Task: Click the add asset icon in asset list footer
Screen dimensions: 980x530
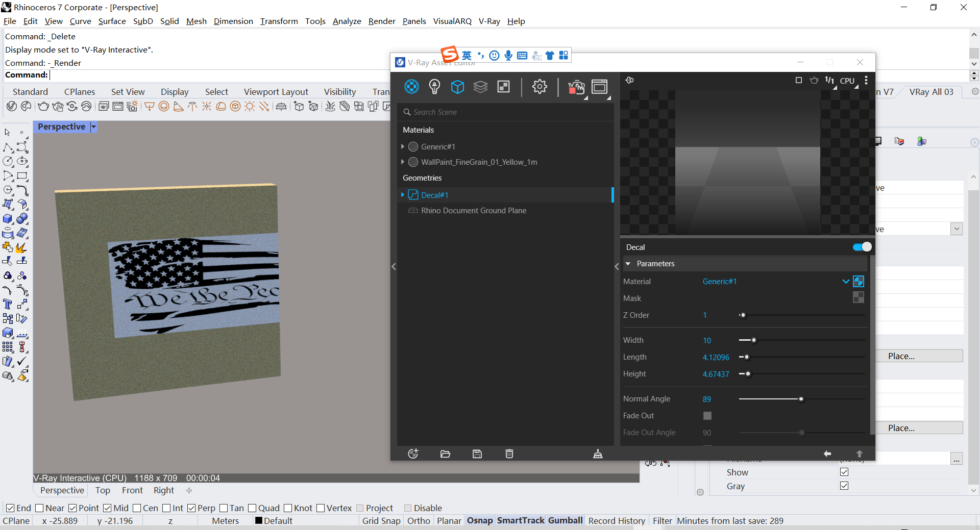Action: pyautogui.click(x=413, y=453)
